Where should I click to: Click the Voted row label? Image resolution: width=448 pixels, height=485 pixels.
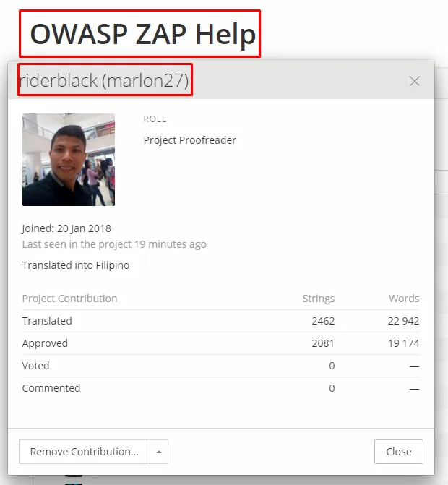coord(35,366)
